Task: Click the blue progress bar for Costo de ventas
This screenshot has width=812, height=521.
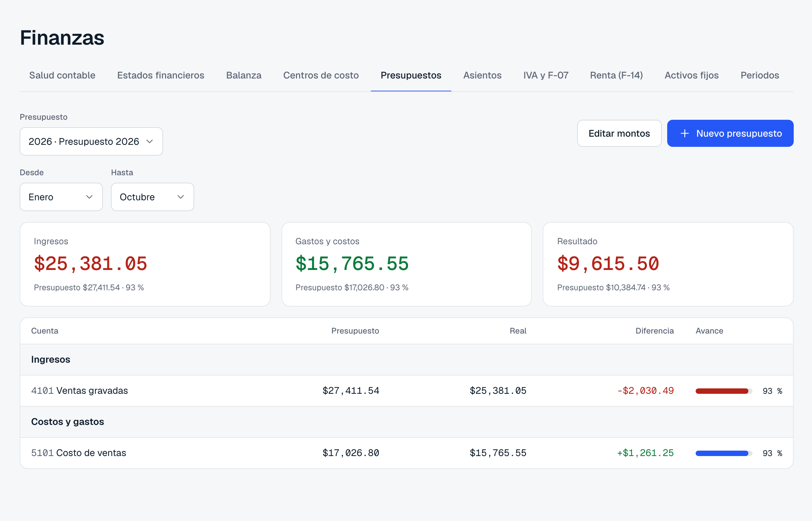Action: (724, 453)
